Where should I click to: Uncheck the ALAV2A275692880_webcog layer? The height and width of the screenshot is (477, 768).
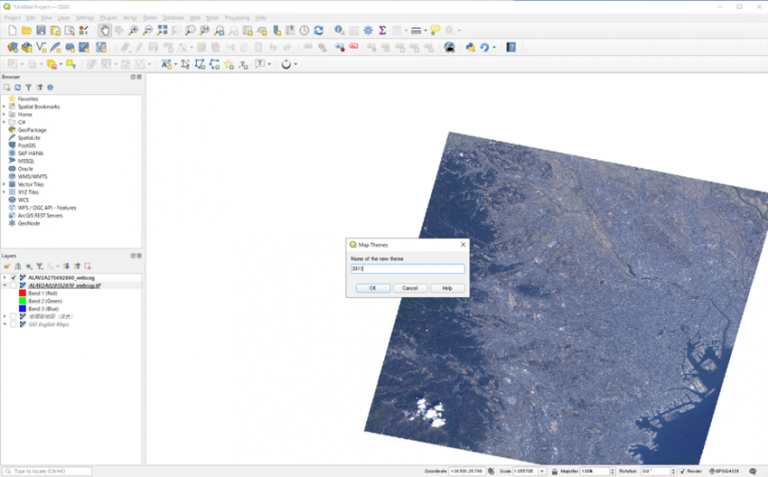pyautogui.click(x=14, y=278)
